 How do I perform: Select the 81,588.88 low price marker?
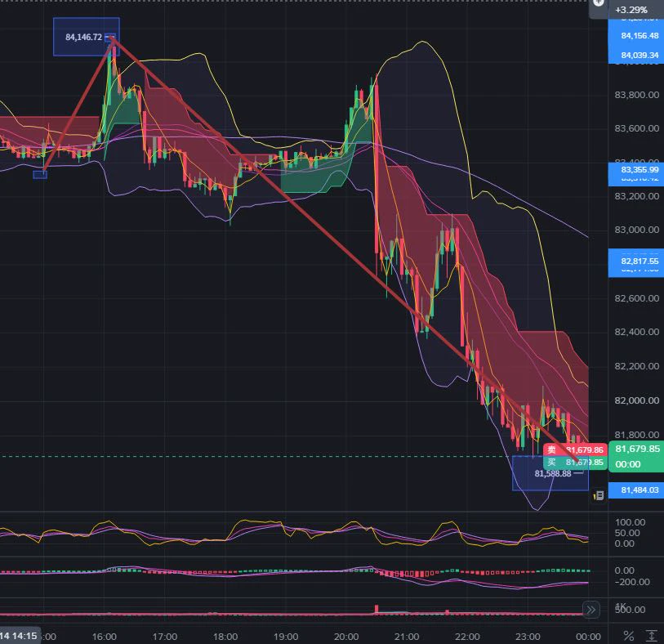[x=553, y=474]
